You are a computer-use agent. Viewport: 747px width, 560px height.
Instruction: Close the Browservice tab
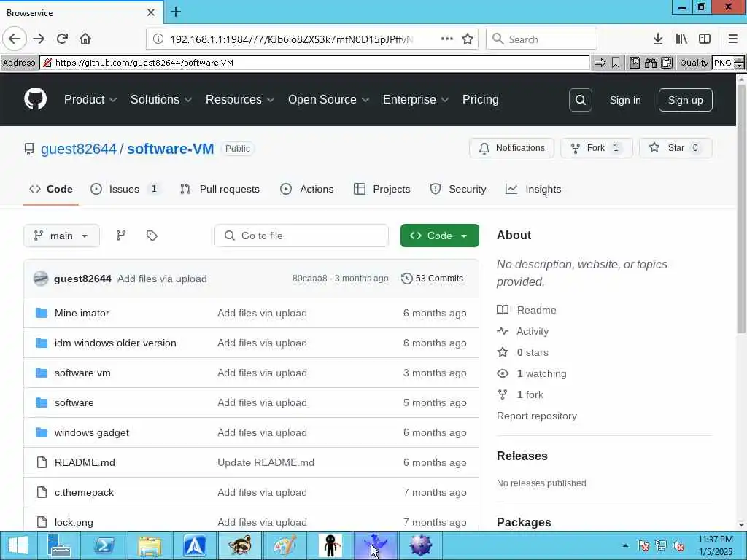click(151, 12)
